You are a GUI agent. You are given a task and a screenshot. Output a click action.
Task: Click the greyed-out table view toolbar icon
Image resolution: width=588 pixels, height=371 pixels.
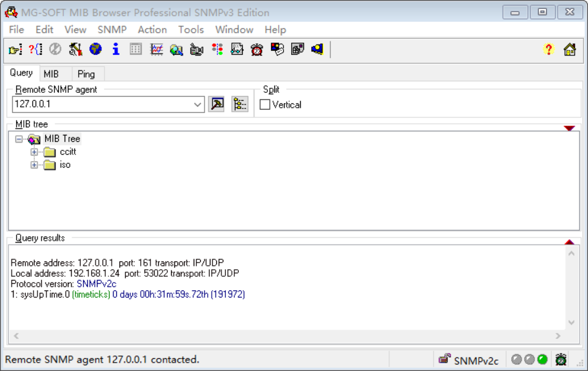click(136, 49)
